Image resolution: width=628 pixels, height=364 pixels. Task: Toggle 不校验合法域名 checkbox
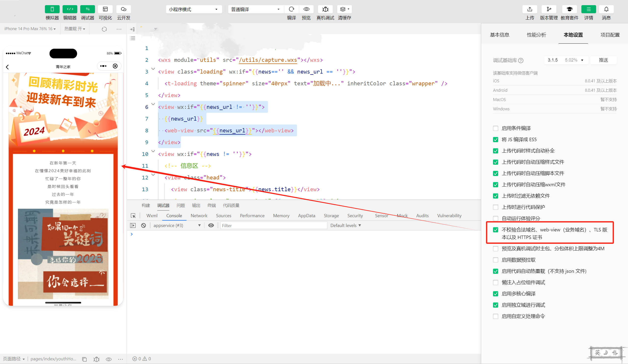click(495, 230)
